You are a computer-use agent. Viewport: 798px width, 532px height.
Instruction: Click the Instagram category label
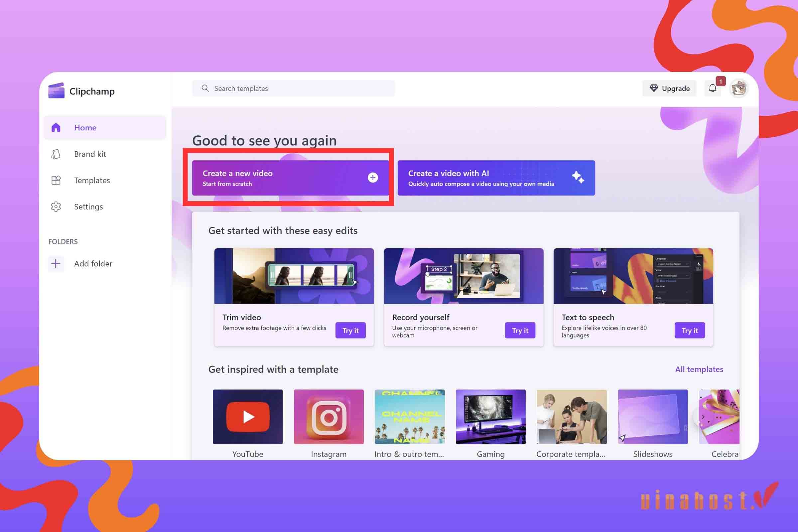(x=329, y=454)
